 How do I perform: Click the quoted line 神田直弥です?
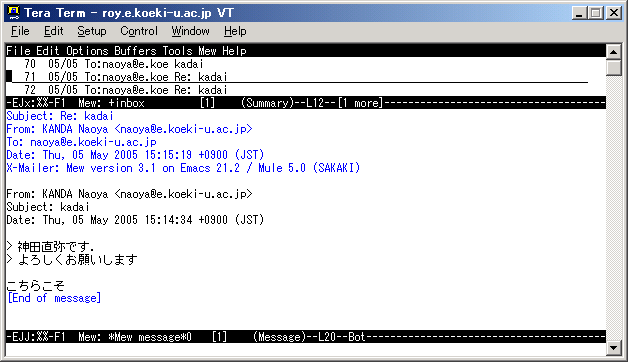(50, 246)
